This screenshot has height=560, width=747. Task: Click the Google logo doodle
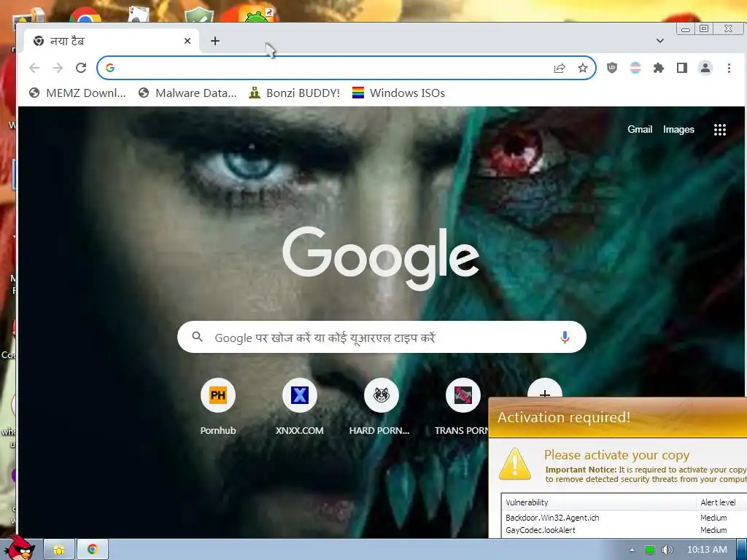[x=381, y=257]
